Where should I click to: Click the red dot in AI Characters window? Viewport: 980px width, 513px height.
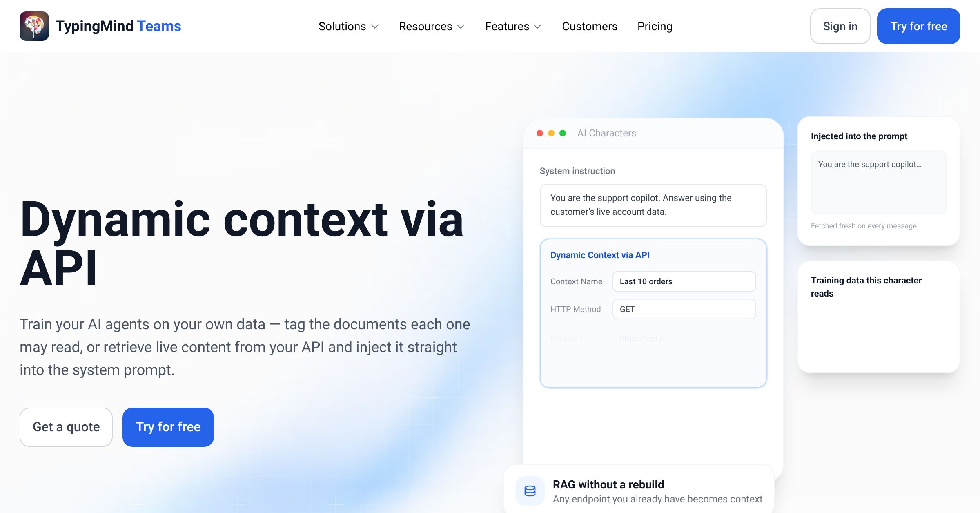coord(540,133)
